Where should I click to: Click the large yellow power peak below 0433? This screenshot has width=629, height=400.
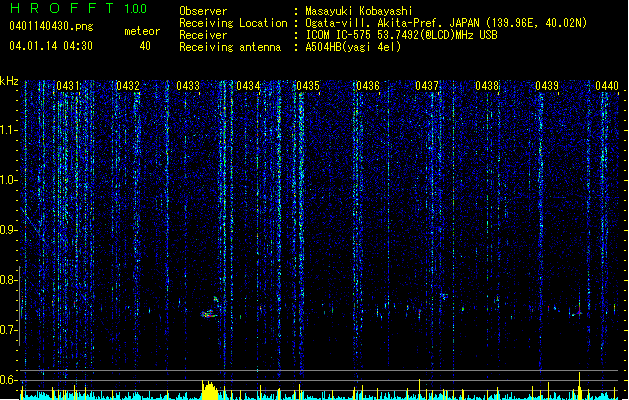click(210, 390)
